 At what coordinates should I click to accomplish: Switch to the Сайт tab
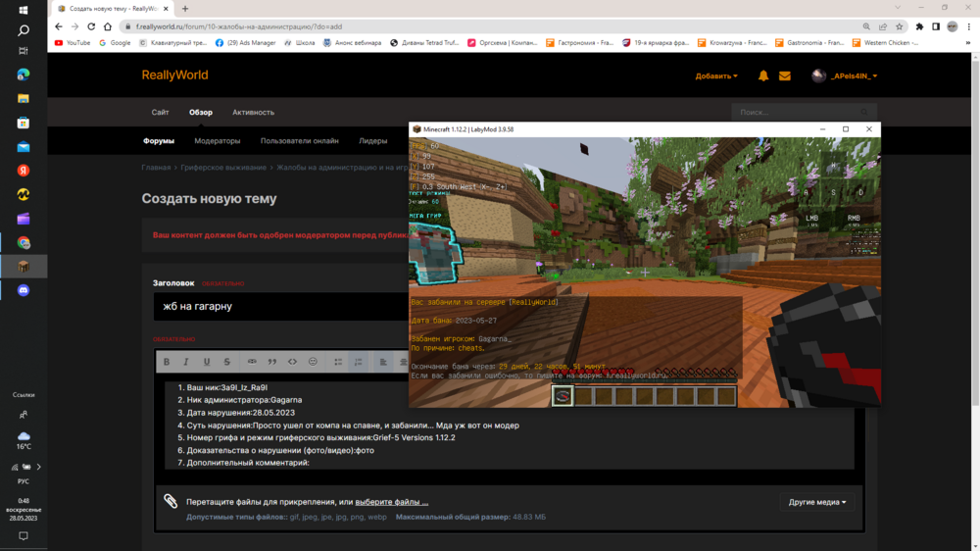pos(160,112)
